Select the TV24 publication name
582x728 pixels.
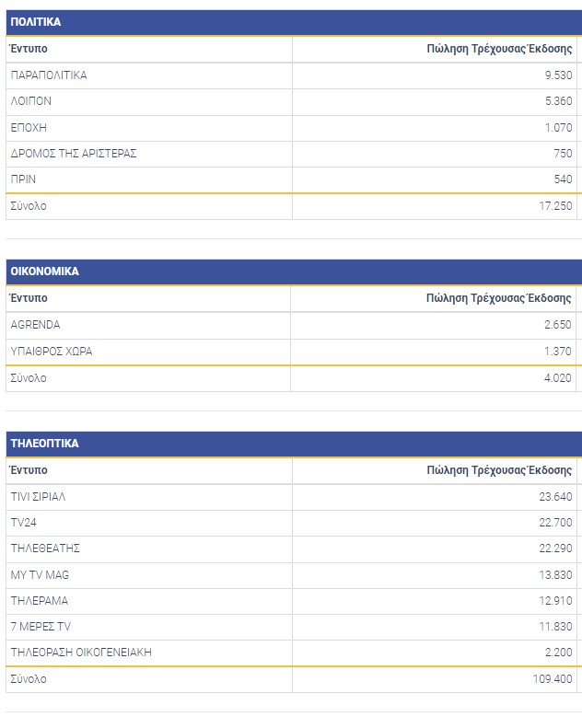pos(24,523)
